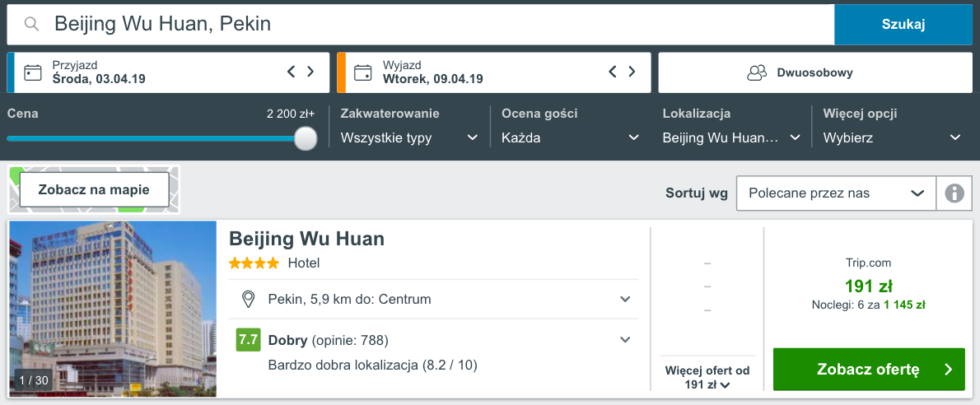The height and width of the screenshot is (405, 980).
Task: Click the search magnifier icon
Action: pyautogui.click(x=32, y=24)
